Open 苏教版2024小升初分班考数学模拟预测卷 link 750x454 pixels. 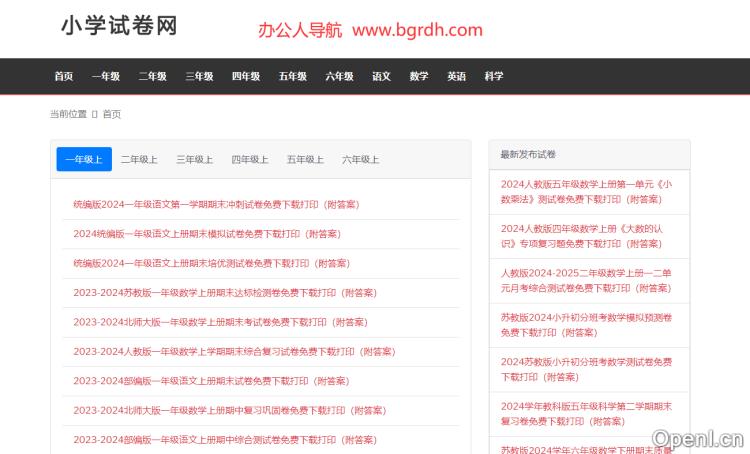pos(586,324)
